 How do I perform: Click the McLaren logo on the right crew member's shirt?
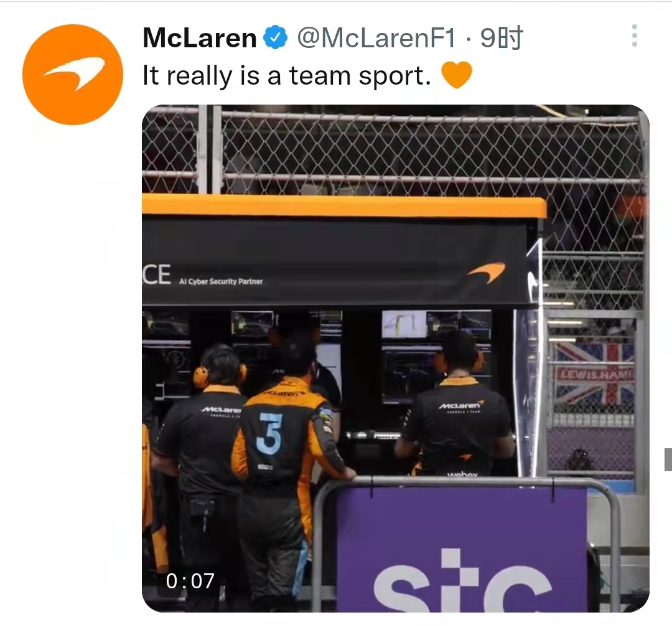(x=460, y=405)
